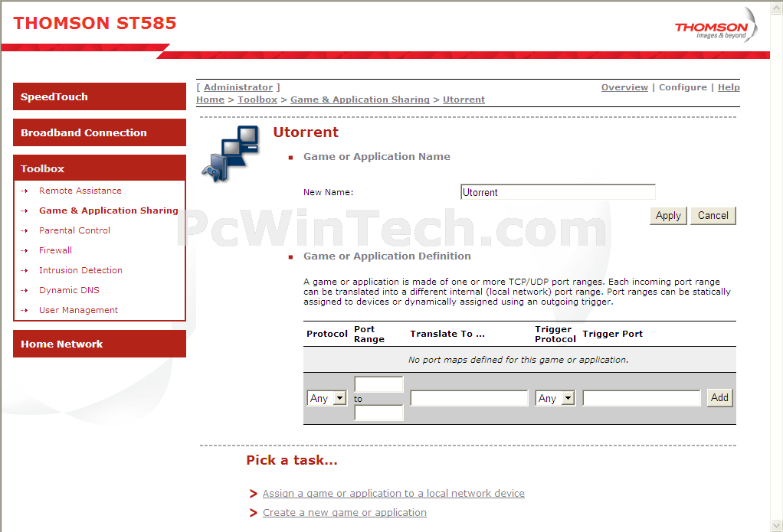Click Game & Application Sharing breadcrumb
The image size is (783, 532).
pos(360,100)
